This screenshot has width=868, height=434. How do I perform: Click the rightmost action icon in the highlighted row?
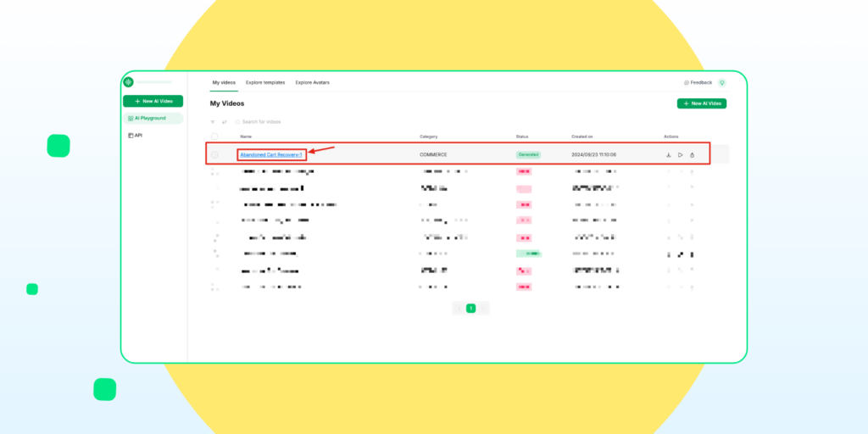pos(693,155)
